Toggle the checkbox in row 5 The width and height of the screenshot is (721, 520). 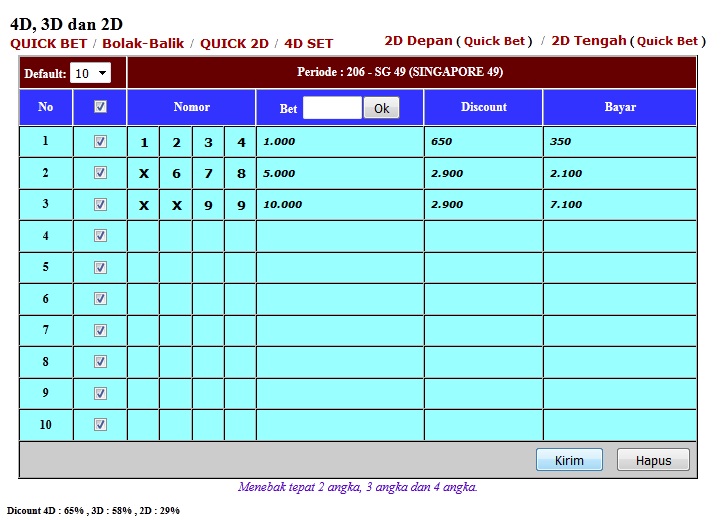click(x=100, y=267)
